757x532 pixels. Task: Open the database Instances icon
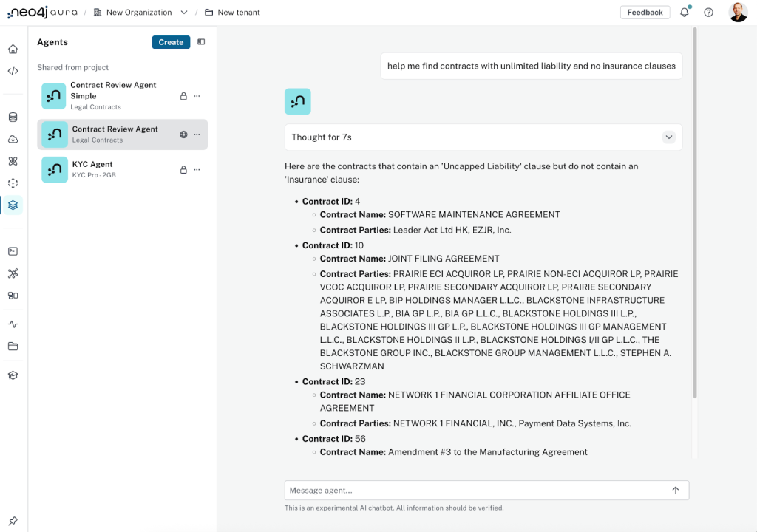click(x=13, y=117)
